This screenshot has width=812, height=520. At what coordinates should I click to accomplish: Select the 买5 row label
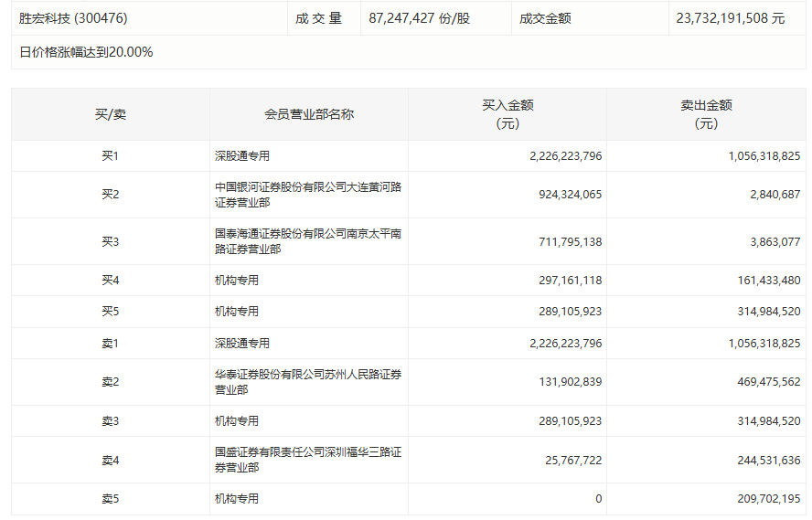pyautogui.click(x=111, y=312)
